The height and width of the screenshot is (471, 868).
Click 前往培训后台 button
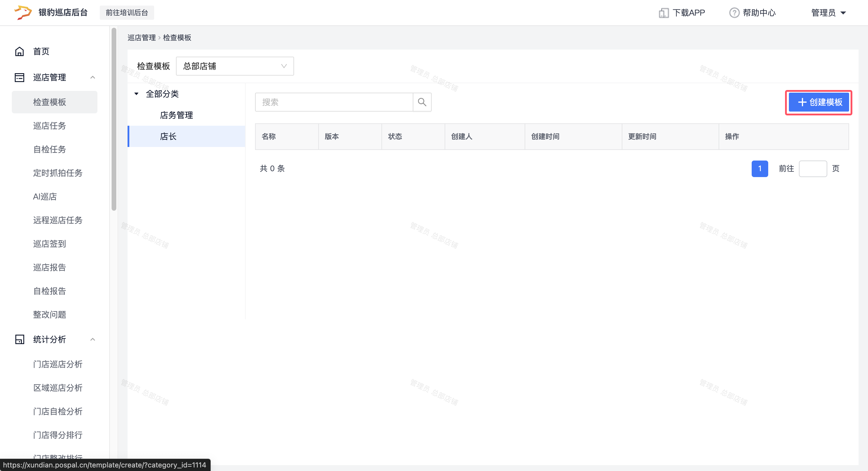(127, 13)
